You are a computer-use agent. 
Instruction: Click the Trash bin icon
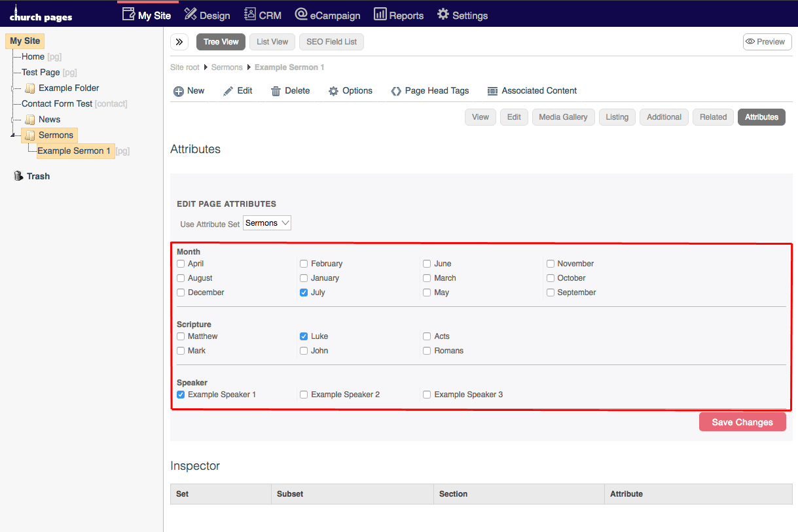point(18,176)
